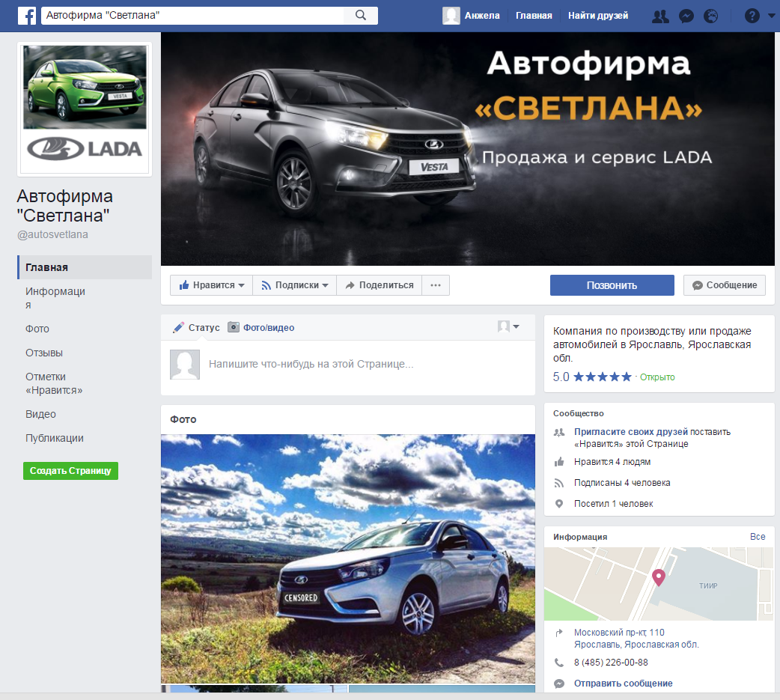The image size is (780, 700).
Task: Click the Открыто status text
Action: [x=657, y=377]
